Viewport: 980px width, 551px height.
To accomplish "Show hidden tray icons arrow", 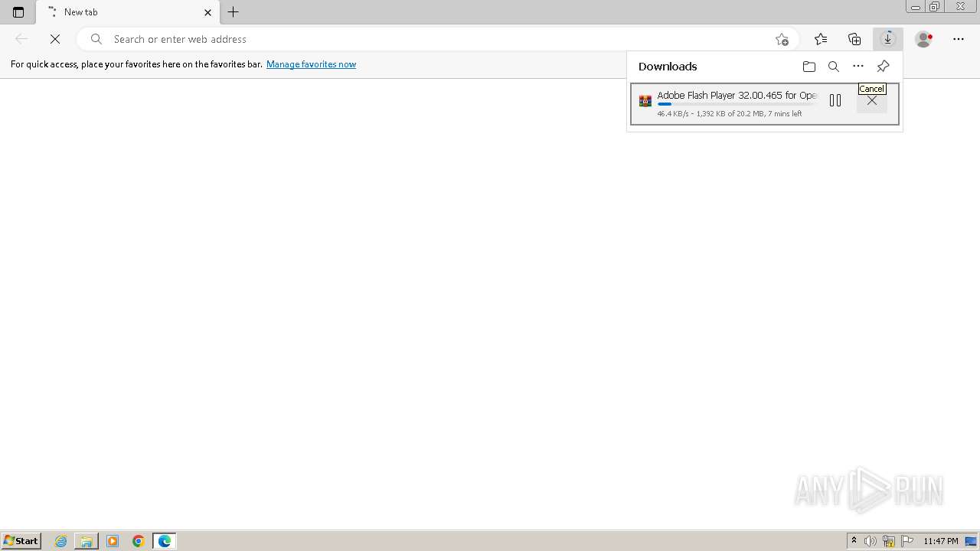I will point(854,541).
